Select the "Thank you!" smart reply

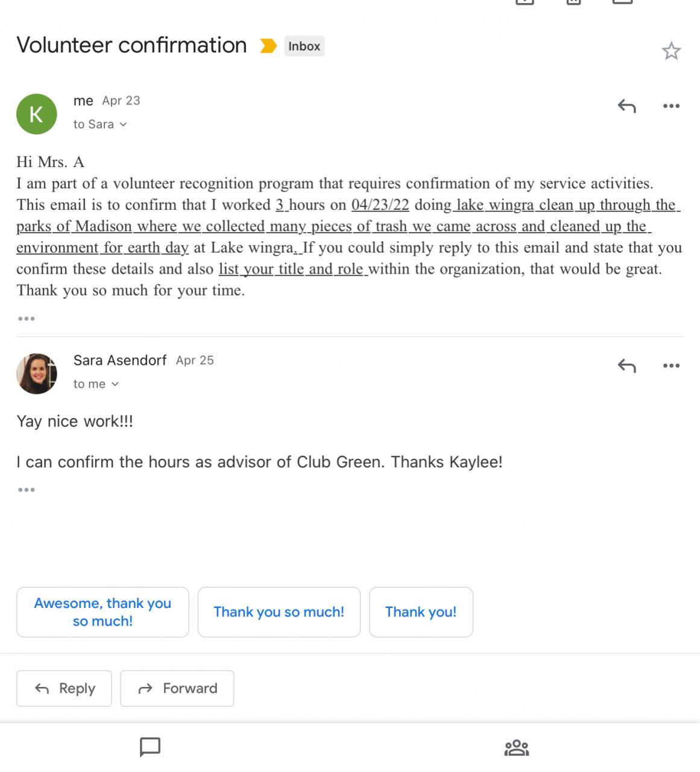tap(421, 612)
